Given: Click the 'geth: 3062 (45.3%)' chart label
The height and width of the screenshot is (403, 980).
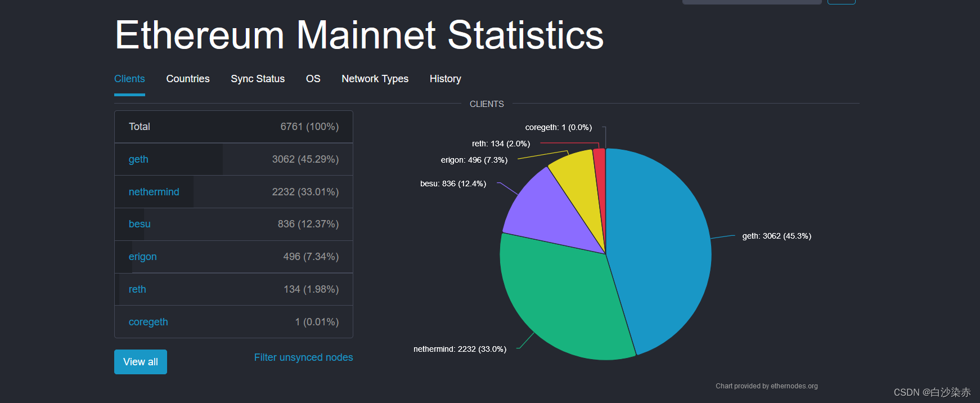Looking at the screenshot, I should 777,236.
